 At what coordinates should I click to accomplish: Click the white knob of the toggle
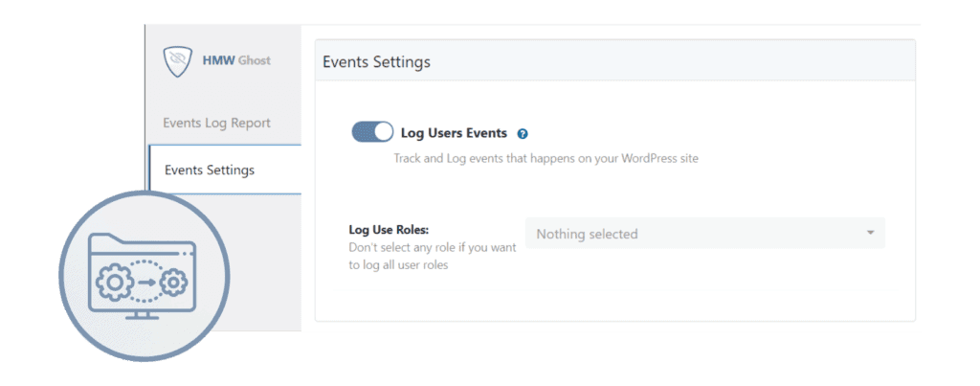pos(383,132)
